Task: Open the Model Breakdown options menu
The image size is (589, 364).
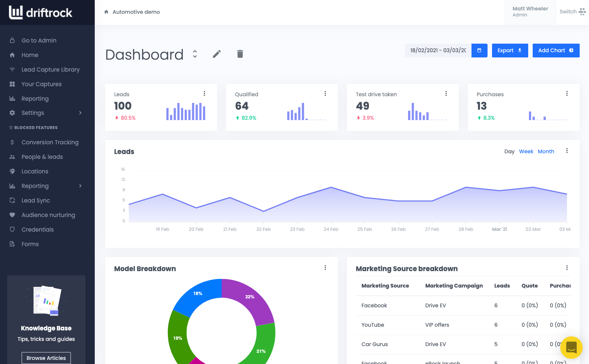Action: [325, 268]
